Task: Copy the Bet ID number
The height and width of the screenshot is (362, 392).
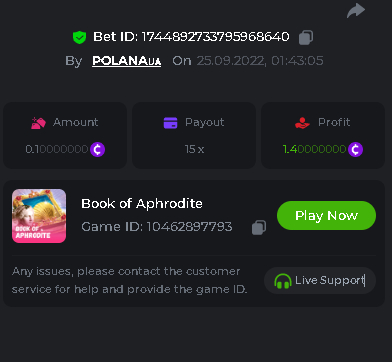Action: pos(306,37)
